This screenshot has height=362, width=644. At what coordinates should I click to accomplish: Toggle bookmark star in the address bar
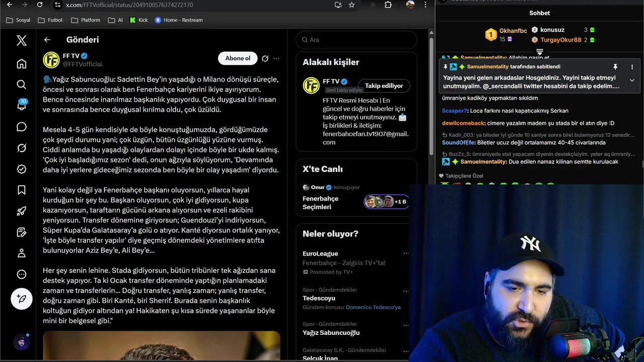[x=352, y=5]
